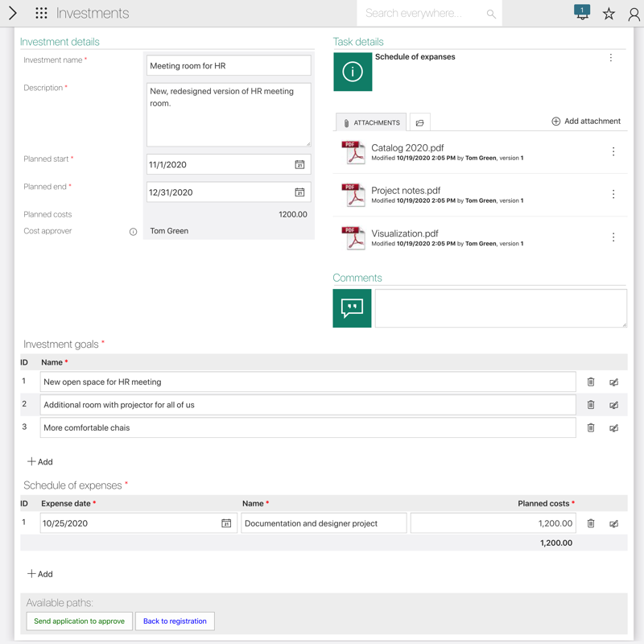Viewport: 644px width, 644px height.
Task: Expand the left navigation chevron
Action: click(13, 13)
